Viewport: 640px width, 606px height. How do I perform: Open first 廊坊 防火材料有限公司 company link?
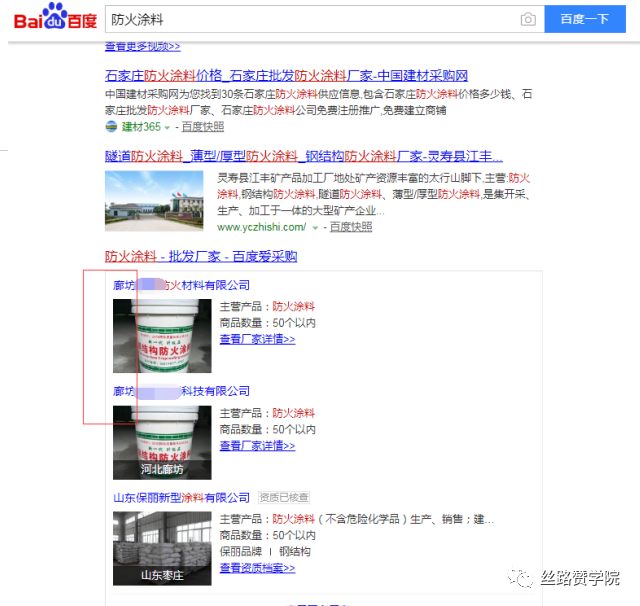coord(181,285)
